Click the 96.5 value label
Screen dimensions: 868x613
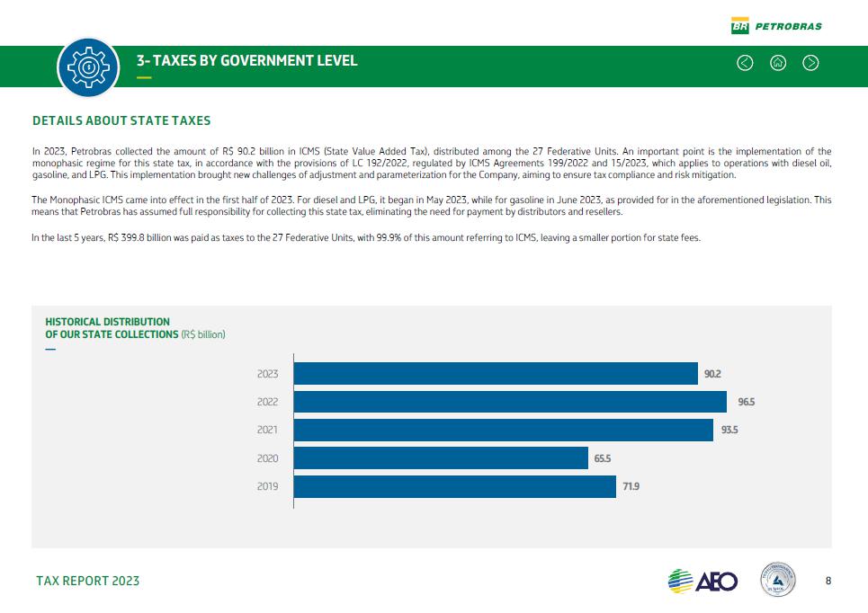click(744, 402)
